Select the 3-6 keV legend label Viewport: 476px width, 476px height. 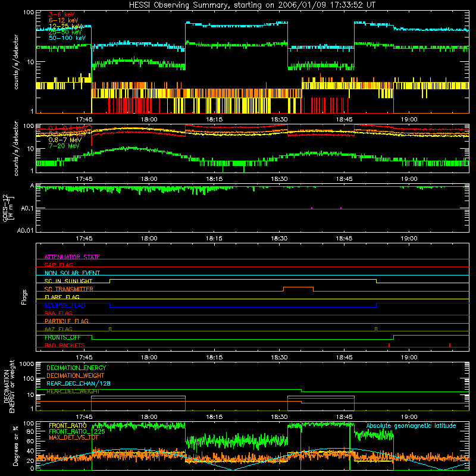coord(61,14)
